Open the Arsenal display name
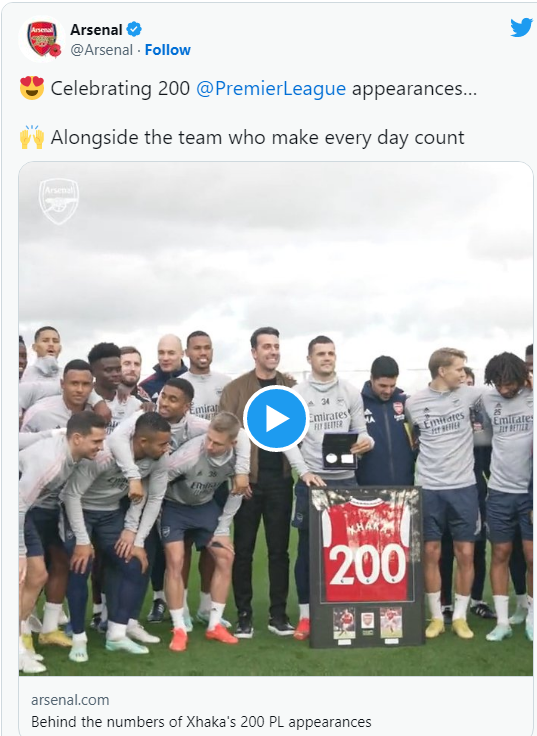The height and width of the screenshot is (736, 537). [x=96, y=30]
